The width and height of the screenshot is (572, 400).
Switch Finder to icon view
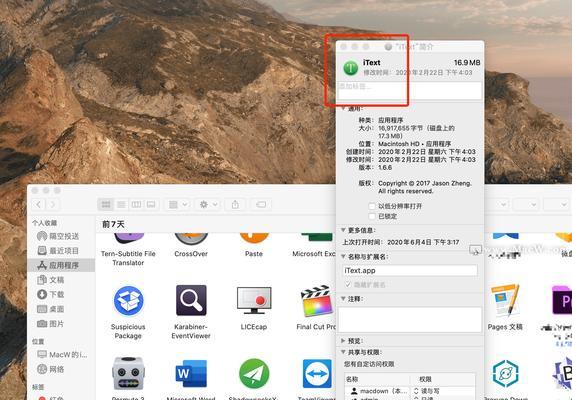tap(106, 204)
